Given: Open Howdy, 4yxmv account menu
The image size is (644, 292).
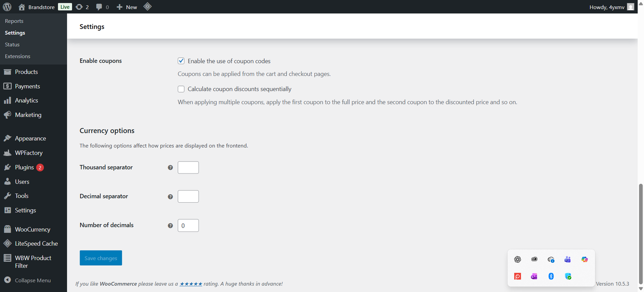Looking at the screenshot, I should pos(612,7).
